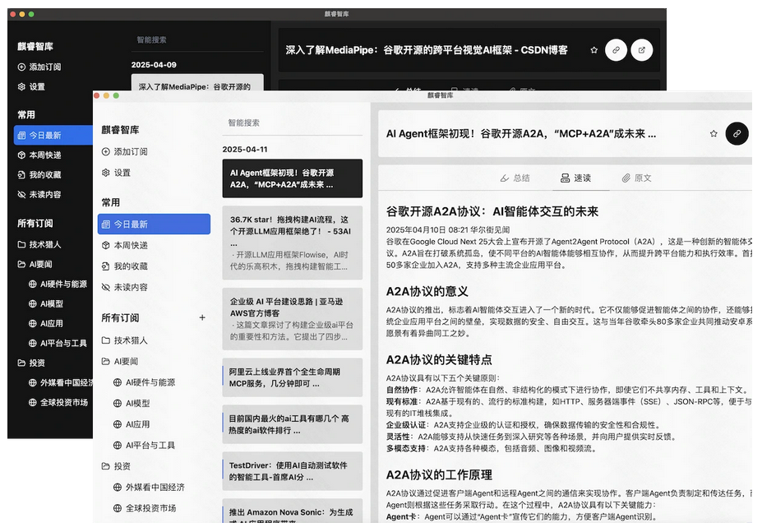Click the heading A2A协议的工作原理

point(439,475)
